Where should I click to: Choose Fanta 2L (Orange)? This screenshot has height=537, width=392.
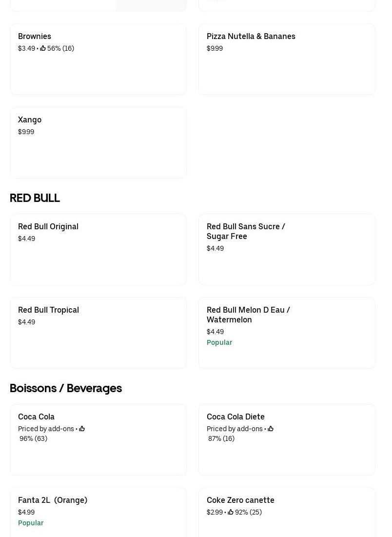point(53,500)
